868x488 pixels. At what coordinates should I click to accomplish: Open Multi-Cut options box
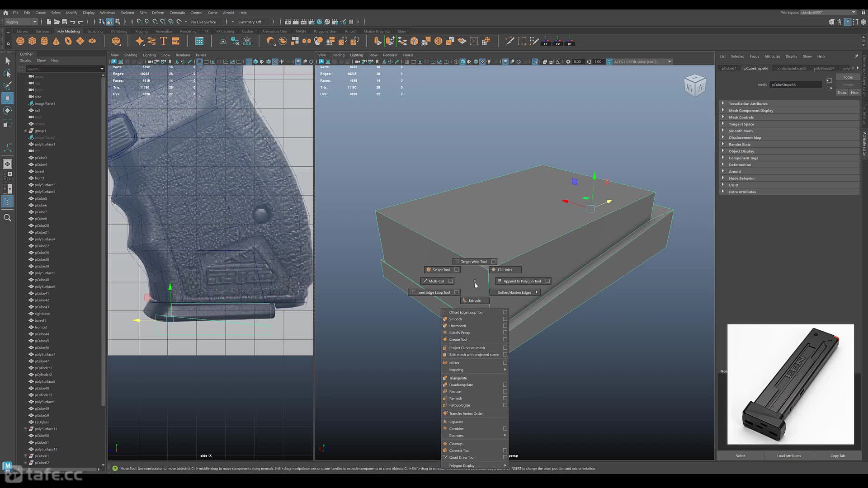pyautogui.click(x=451, y=281)
